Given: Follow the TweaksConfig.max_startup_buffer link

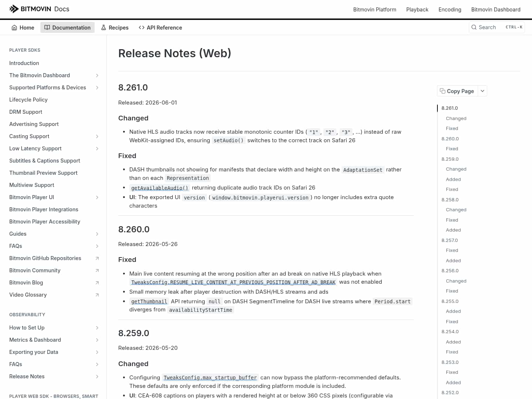Looking at the screenshot, I should coord(210,378).
